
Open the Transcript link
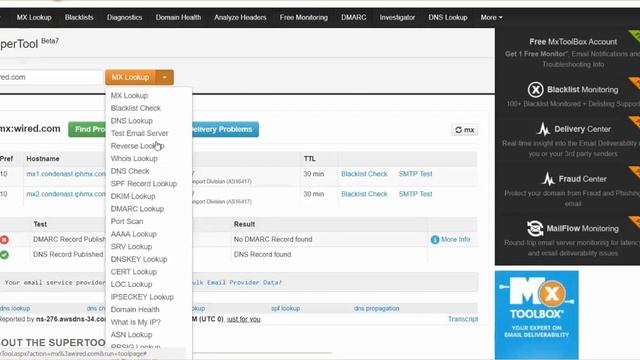coord(463,319)
